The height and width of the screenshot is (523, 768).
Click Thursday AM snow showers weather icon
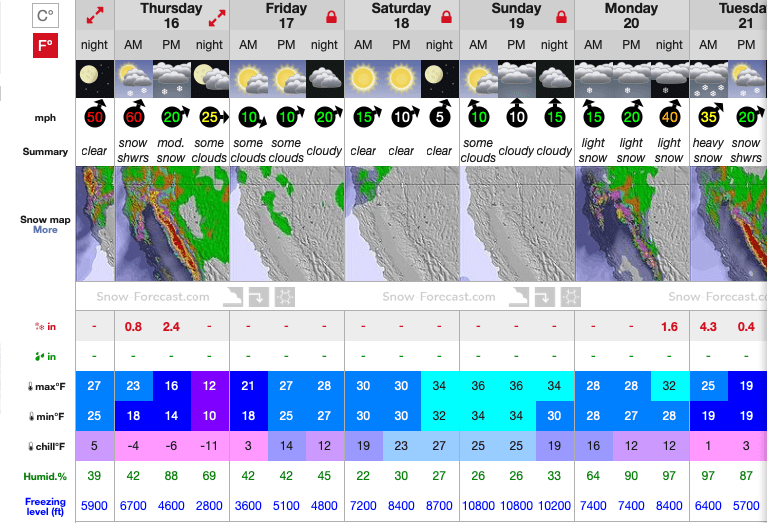point(133,79)
